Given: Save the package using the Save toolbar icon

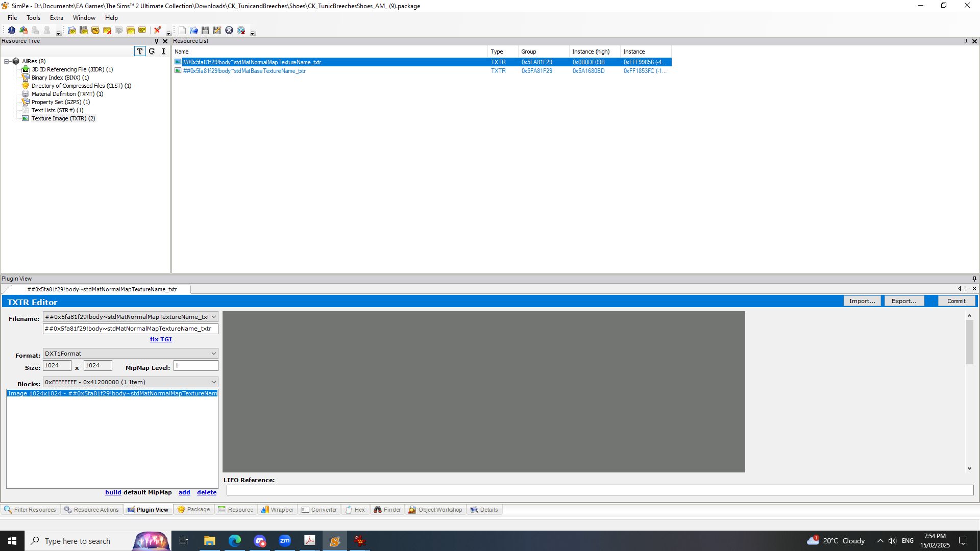Looking at the screenshot, I should click(x=205, y=30).
